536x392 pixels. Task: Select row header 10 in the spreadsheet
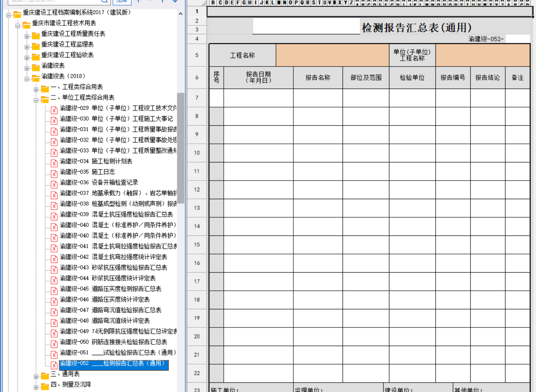197,153
